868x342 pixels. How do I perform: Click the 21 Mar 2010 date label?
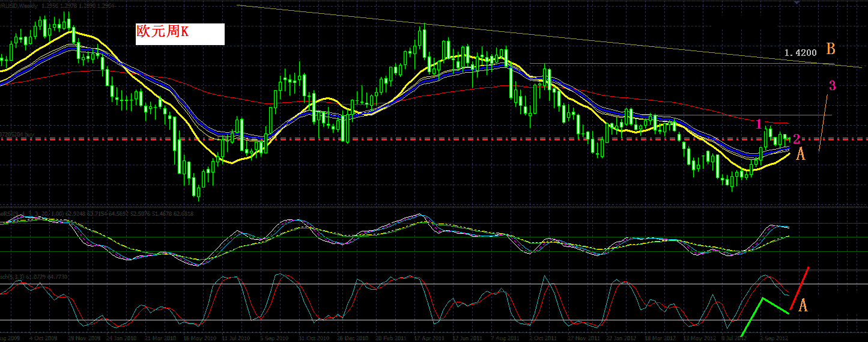coord(160,338)
